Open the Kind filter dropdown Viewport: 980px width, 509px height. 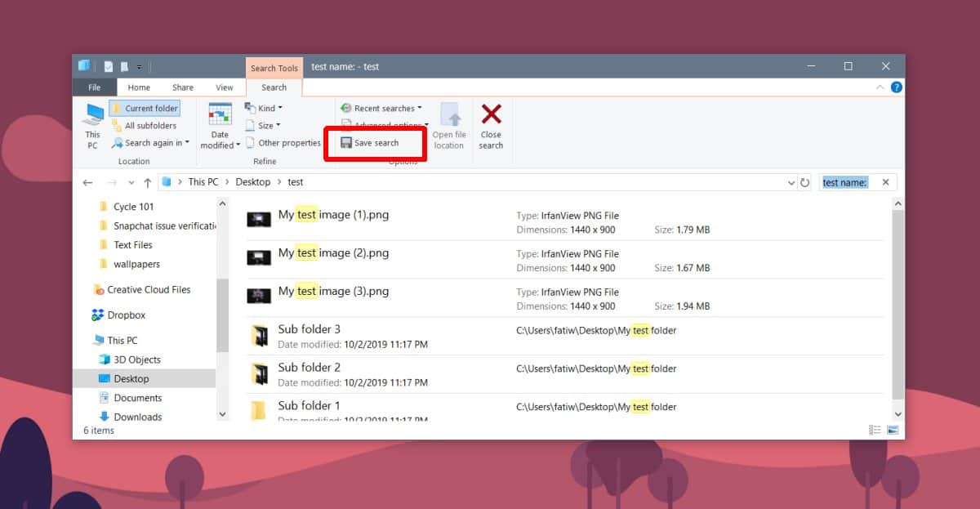(264, 108)
